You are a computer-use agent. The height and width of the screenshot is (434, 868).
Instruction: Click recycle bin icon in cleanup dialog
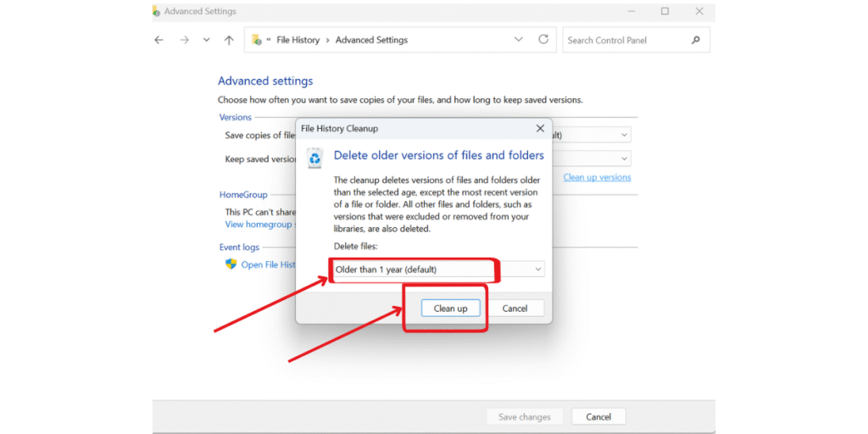coord(315,158)
